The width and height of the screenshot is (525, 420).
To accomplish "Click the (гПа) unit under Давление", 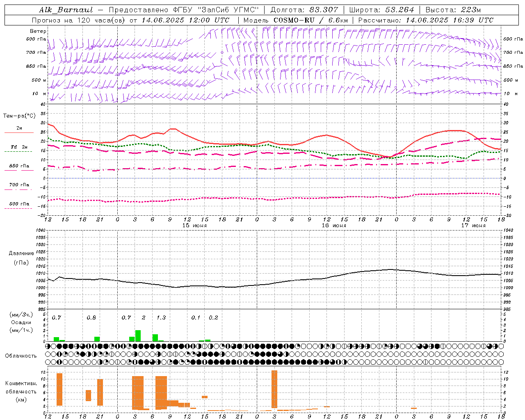I will click(x=21, y=263).
